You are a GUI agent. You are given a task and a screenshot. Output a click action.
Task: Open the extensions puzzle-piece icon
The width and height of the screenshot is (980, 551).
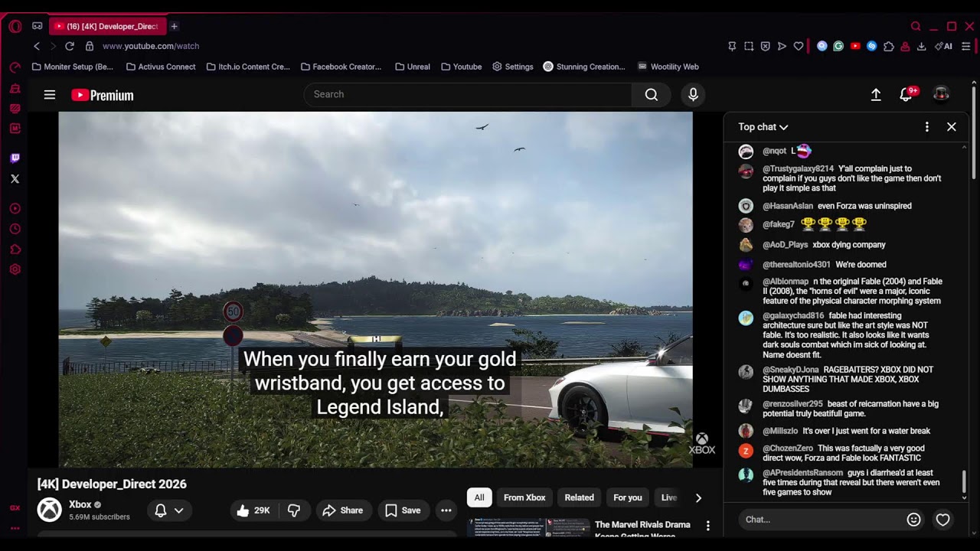[889, 46]
